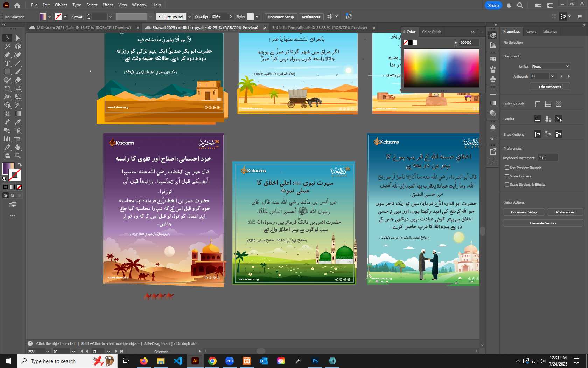Expand the Opacity options arrow
The height and width of the screenshot is (368, 588).
coord(231,17)
